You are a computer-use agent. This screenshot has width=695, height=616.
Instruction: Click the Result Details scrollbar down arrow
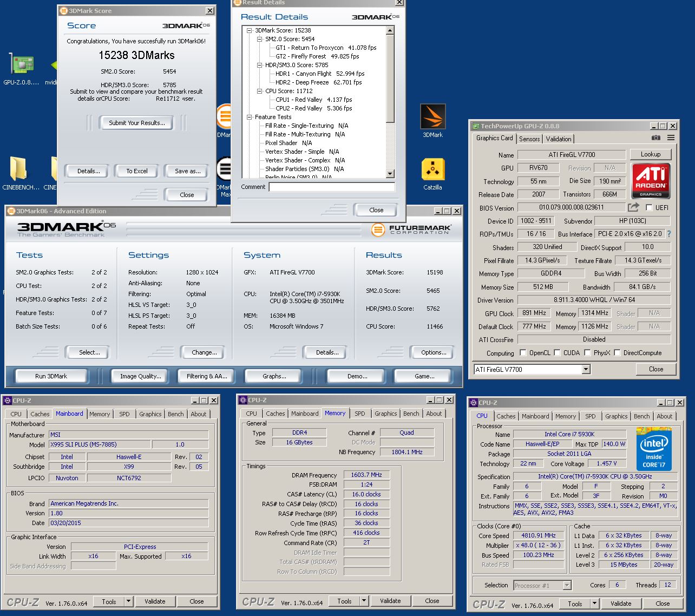(390, 174)
